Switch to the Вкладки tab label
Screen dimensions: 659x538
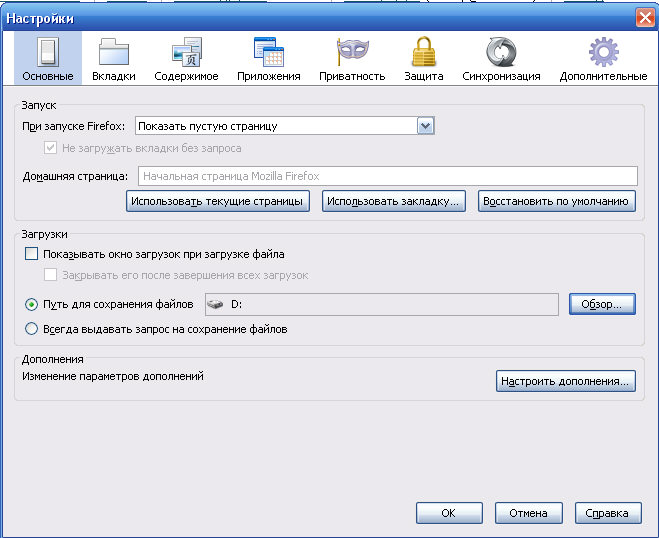[113, 76]
